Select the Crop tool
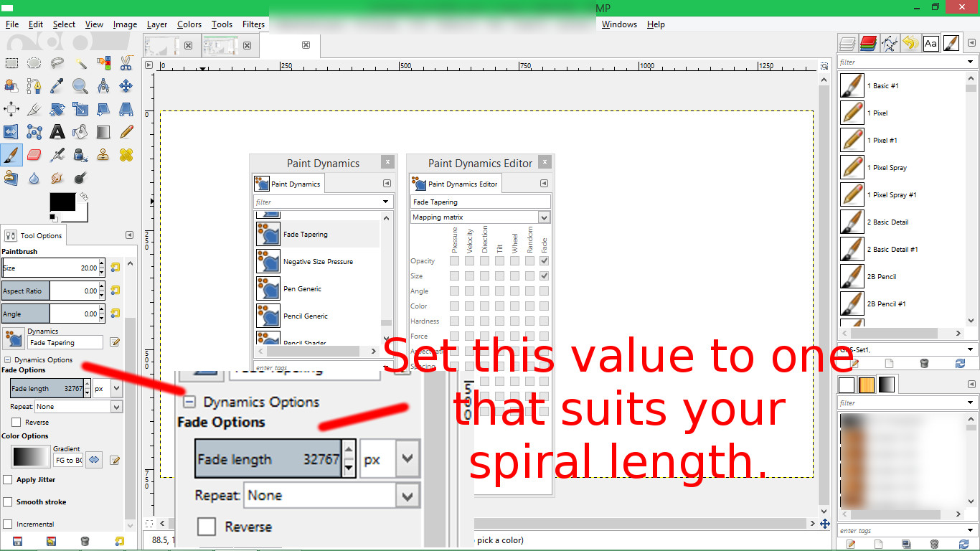The width and height of the screenshot is (980, 551). pos(34,109)
